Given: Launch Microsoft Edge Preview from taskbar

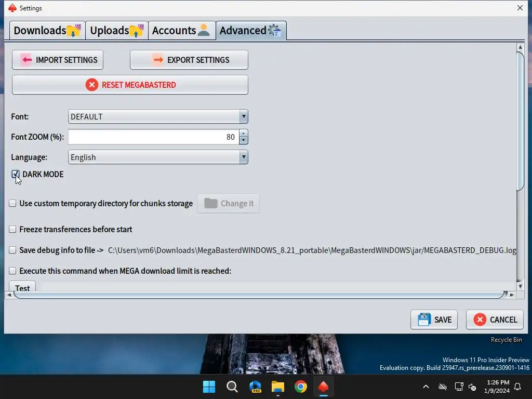Looking at the screenshot, I should pyautogui.click(x=255, y=387).
